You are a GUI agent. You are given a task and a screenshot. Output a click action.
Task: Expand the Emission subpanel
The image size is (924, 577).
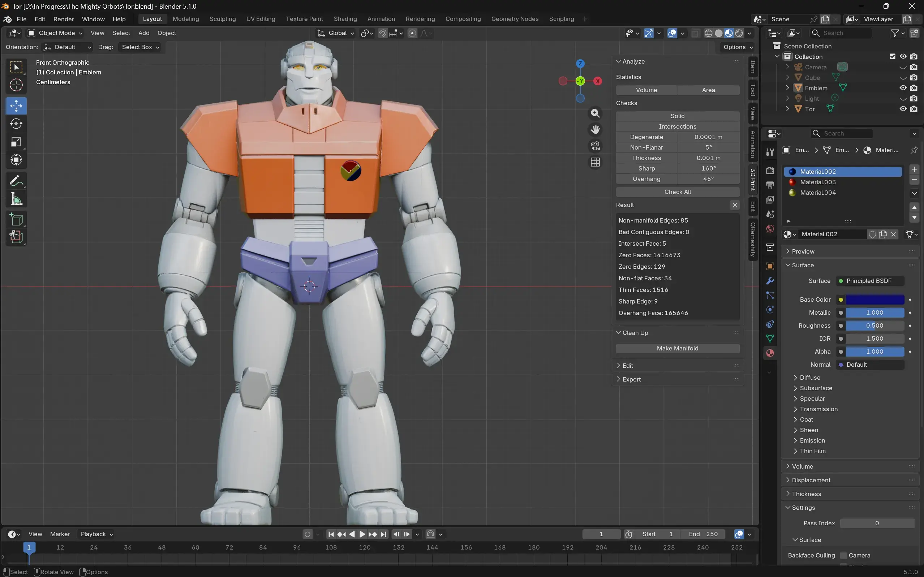pos(812,440)
